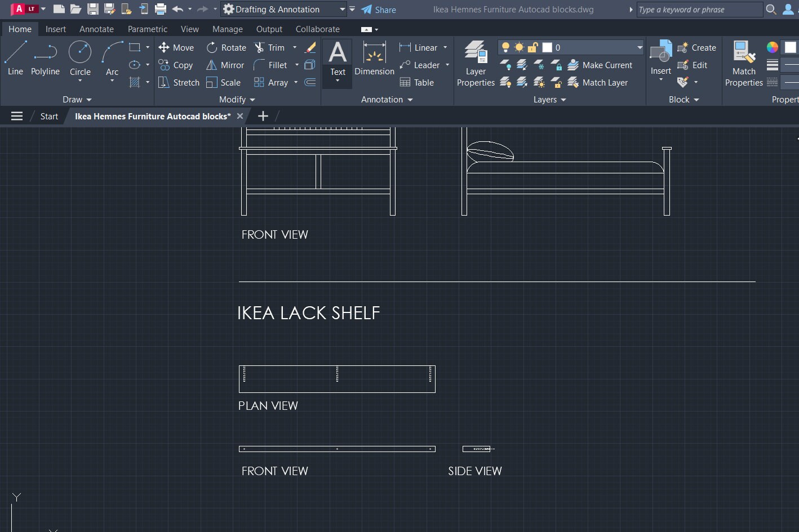This screenshot has height=532, width=799.
Task: Toggle the freeze sun icon for layer 0
Action: click(x=518, y=47)
